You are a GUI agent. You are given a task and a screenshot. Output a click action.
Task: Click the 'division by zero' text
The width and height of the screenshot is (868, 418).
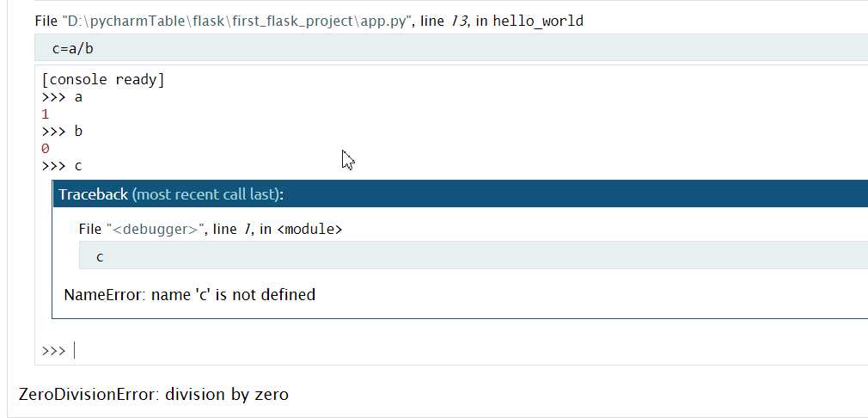(x=227, y=394)
